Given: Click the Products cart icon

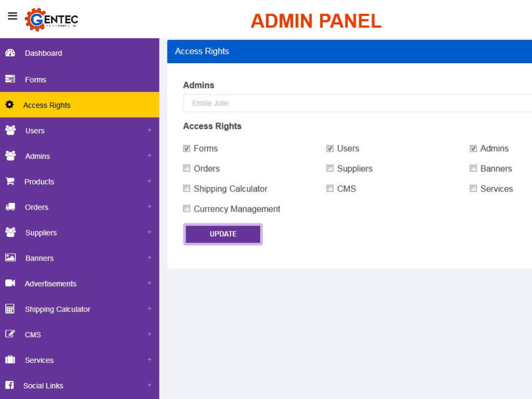Looking at the screenshot, I should [x=10, y=181].
